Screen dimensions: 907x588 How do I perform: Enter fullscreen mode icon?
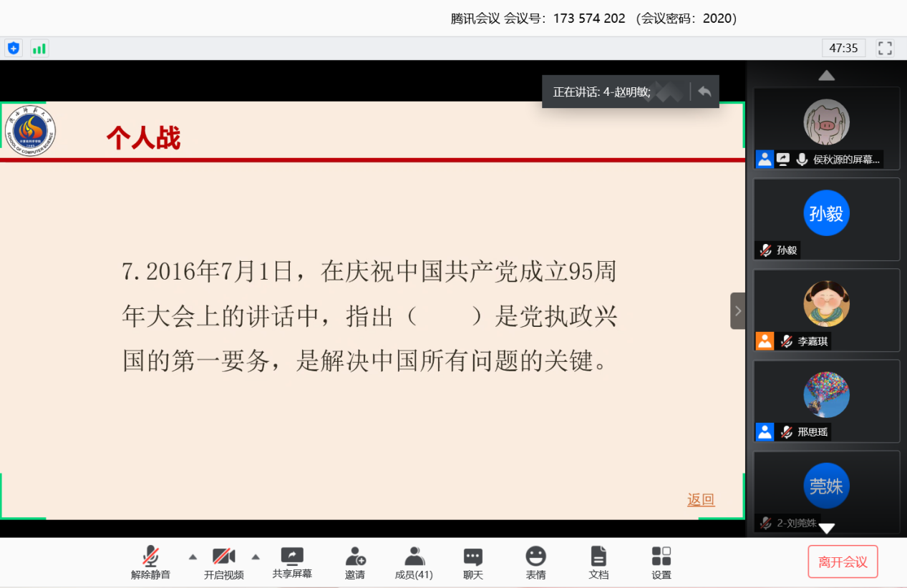click(x=885, y=48)
